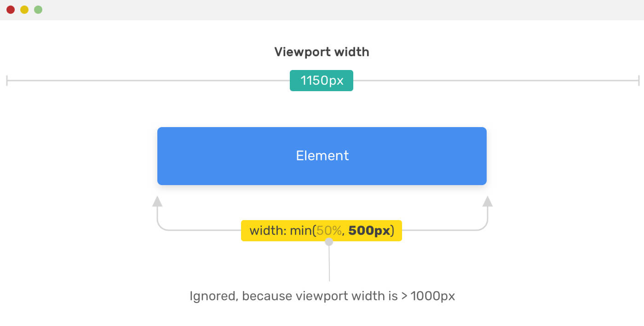Click the right upward arrowhead
Viewport: 644px width, 326px height.
pos(488,201)
